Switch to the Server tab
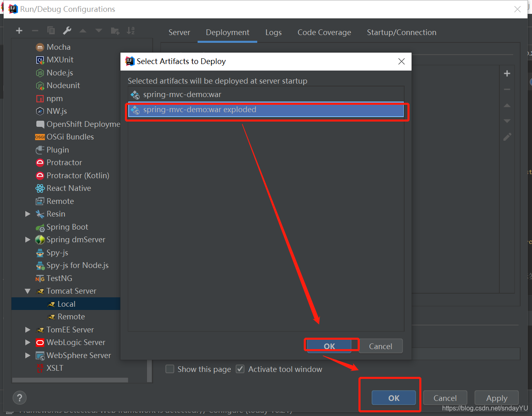The image size is (532, 416). (x=179, y=32)
